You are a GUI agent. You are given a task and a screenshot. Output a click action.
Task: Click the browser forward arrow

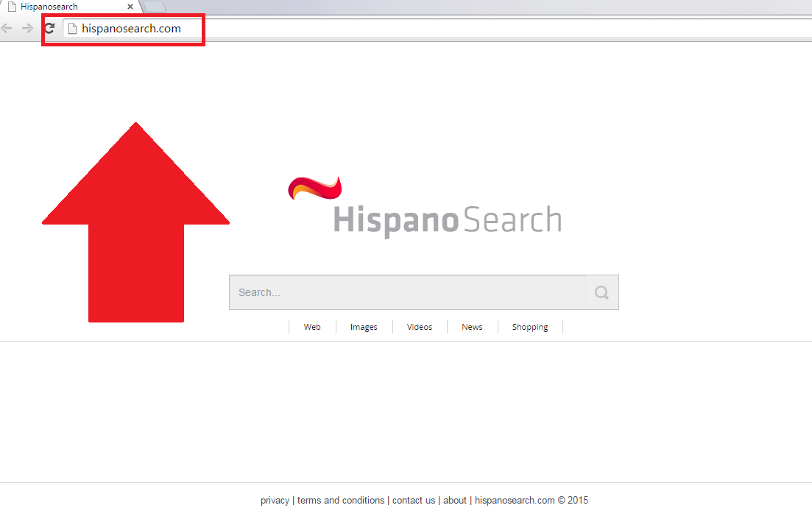coord(27,29)
